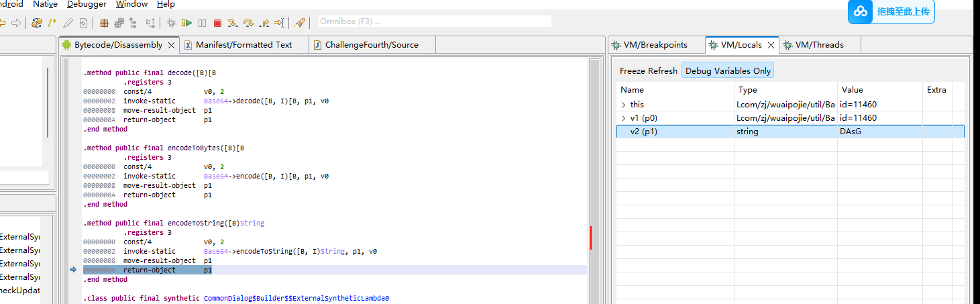980x304 pixels.
Task: Click the bug icon to start debugging
Action: pyautogui.click(x=172, y=23)
